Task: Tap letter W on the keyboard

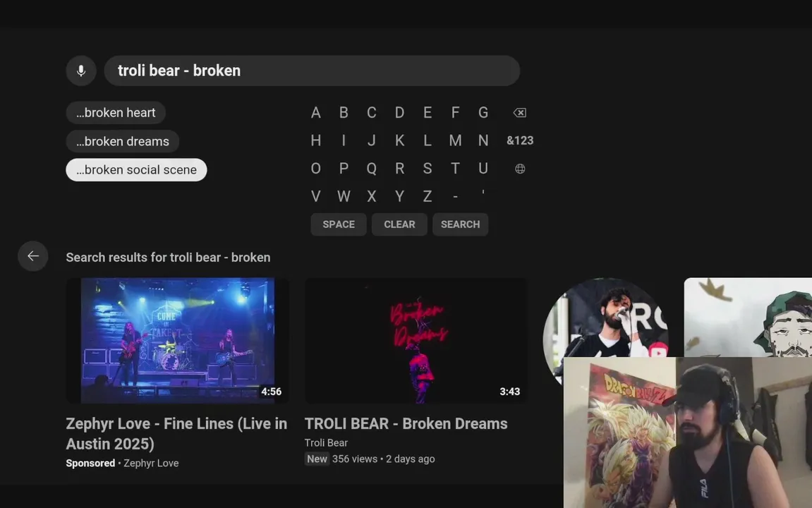Action: (344, 196)
